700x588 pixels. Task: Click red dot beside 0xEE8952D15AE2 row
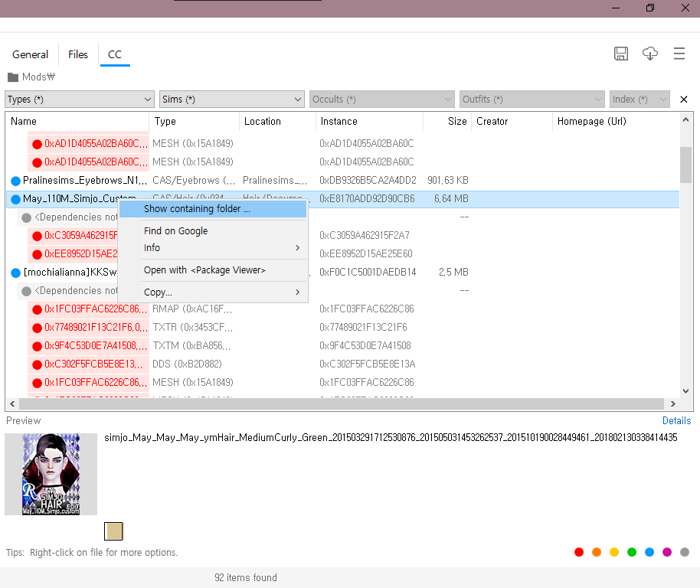(37, 254)
